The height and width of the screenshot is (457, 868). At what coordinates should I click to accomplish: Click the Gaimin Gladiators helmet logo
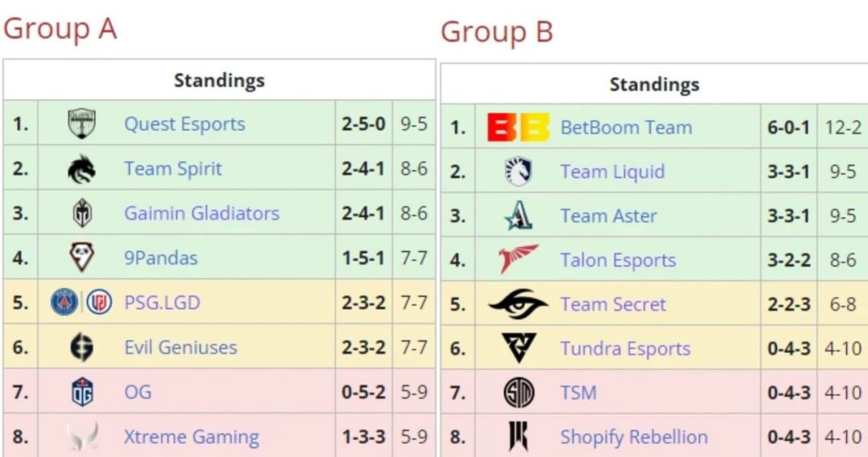[81, 214]
